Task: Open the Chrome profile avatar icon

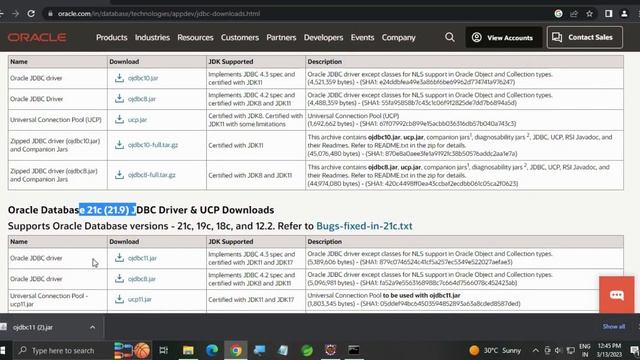Action: click(x=624, y=13)
